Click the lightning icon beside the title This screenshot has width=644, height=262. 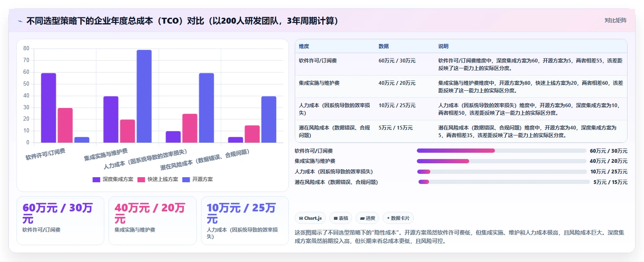tap(20, 21)
